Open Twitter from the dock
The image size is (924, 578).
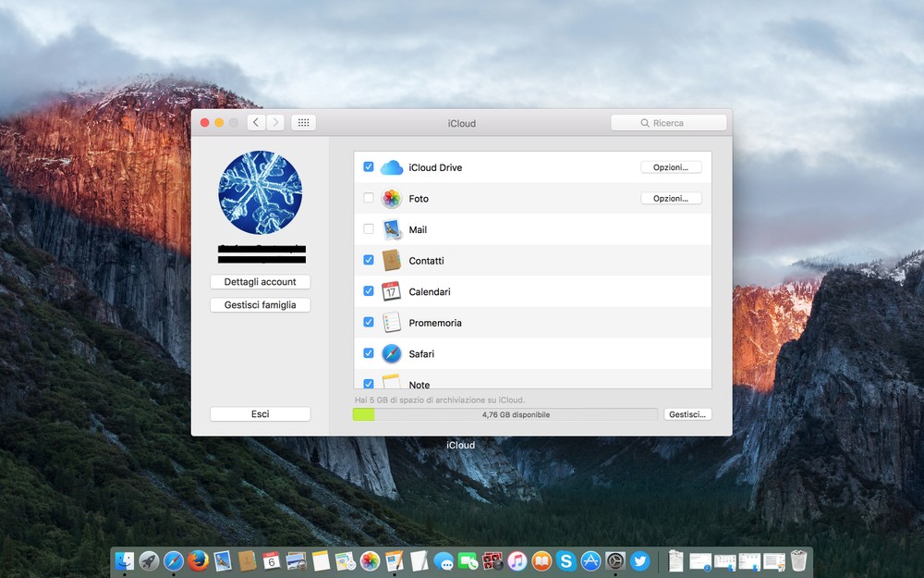[x=639, y=560]
